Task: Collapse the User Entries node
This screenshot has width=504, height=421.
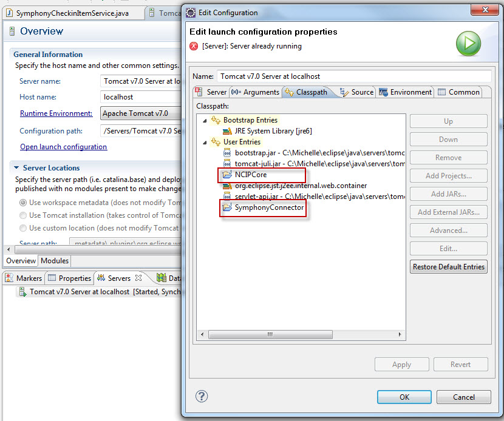Action: pyautogui.click(x=203, y=143)
